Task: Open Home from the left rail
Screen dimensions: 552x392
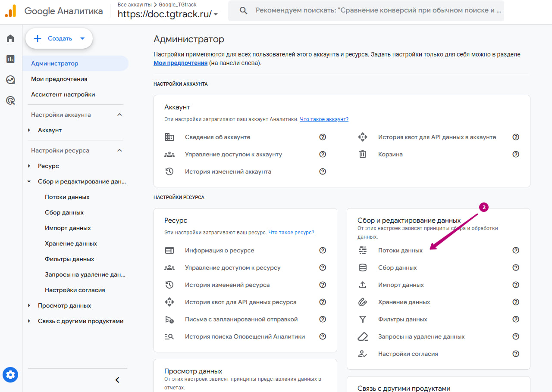Action: coord(10,39)
